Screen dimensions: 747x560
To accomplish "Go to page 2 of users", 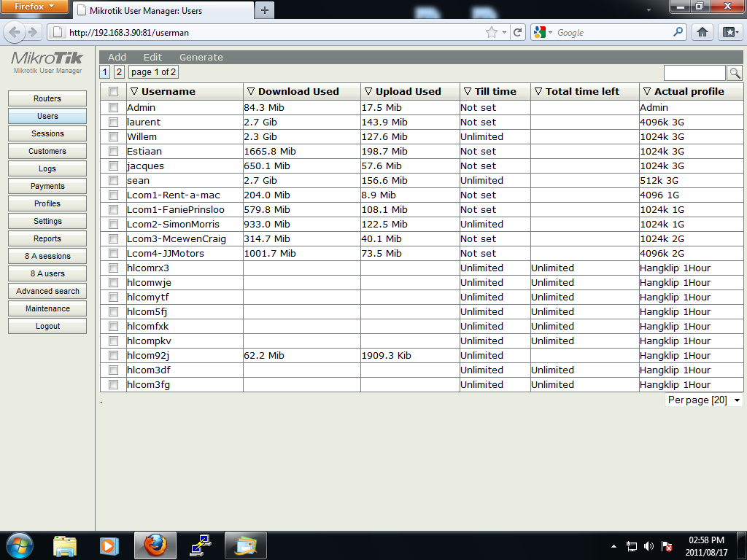I will tap(119, 72).
